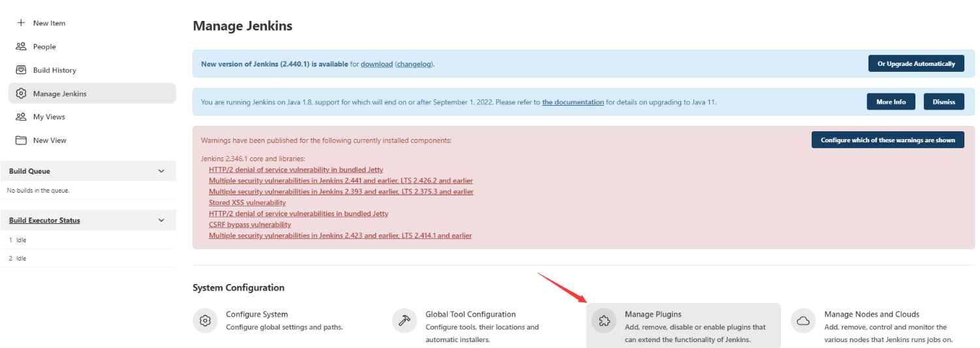
Task: Open the download link for new Jenkins version
Action: (376, 64)
